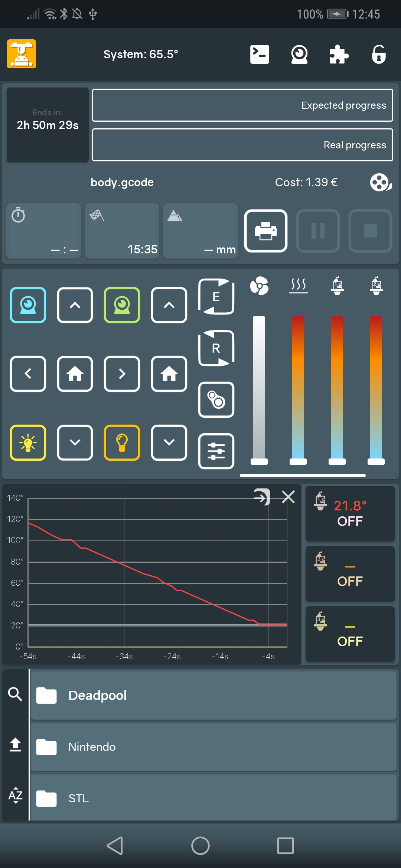Tap the upload file button
This screenshot has height=868, width=401.
point(15,744)
